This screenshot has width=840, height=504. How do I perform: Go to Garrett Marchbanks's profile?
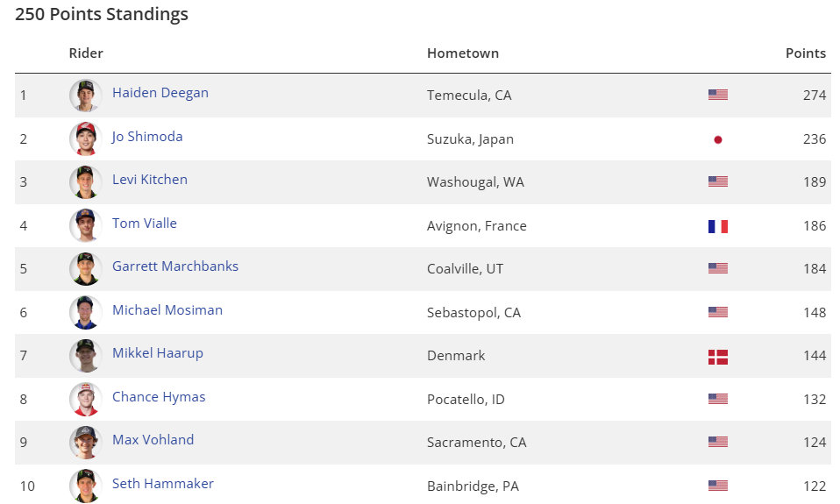[175, 266]
